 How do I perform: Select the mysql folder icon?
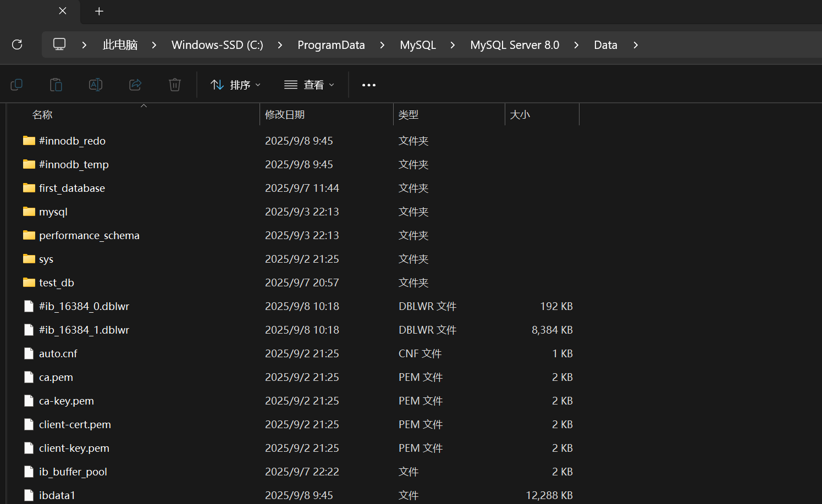[29, 212]
